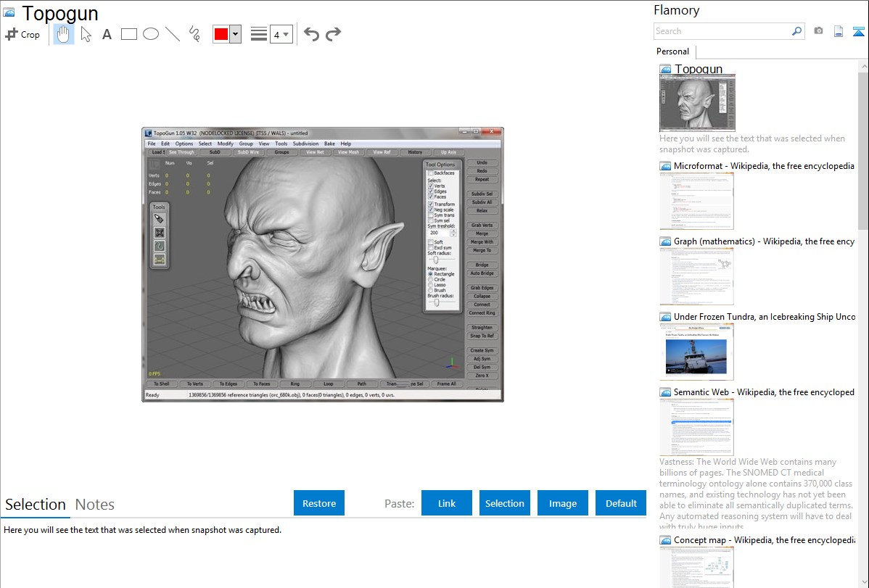Select the Crop tool
Viewport: 869px width, 588px height.
[x=22, y=34]
